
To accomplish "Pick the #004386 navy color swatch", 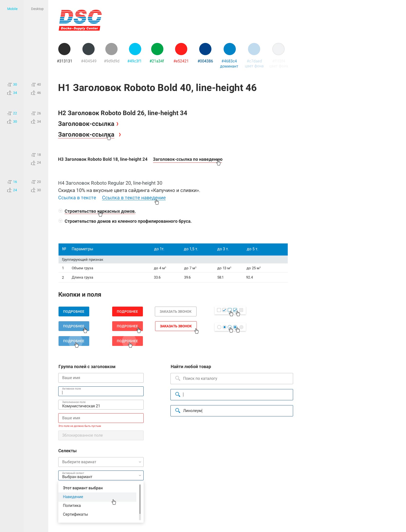I will [205, 49].
